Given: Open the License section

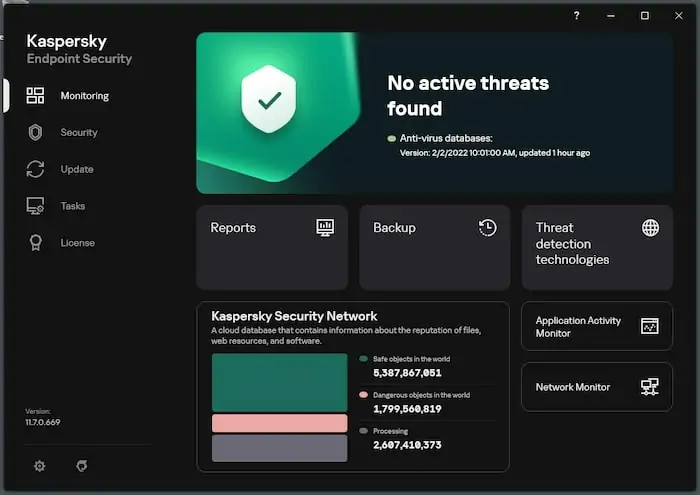Looking at the screenshot, I should pos(78,243).
